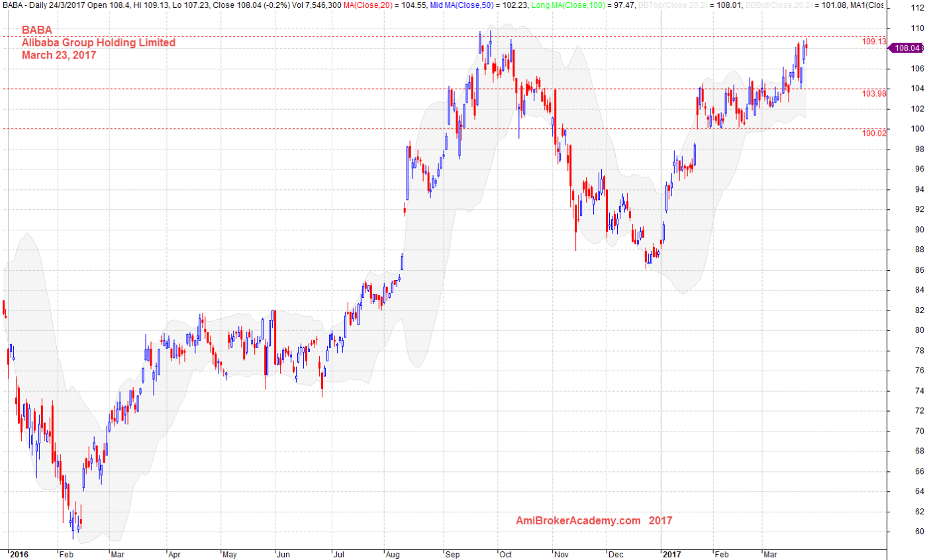Click the 66 price axis label
The height and width of the screenshot is (560, 927).
920,472
